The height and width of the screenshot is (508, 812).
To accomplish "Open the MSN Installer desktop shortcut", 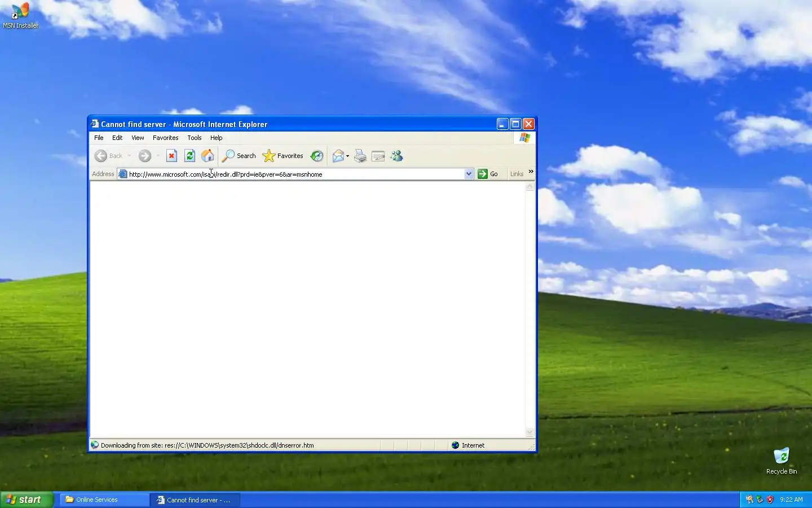I will coord(20,15).
